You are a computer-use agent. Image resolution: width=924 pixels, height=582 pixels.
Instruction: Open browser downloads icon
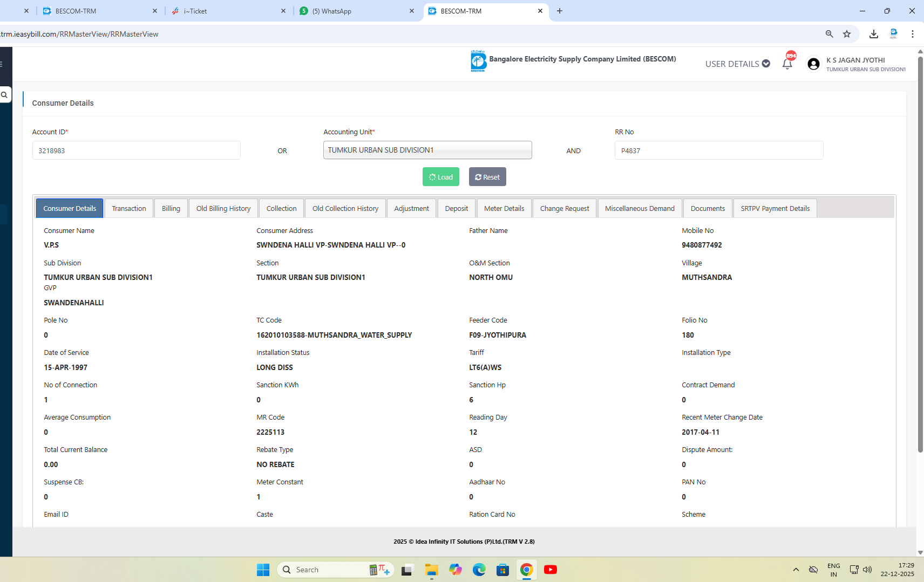pyautogui.click(x=873, y=34)
